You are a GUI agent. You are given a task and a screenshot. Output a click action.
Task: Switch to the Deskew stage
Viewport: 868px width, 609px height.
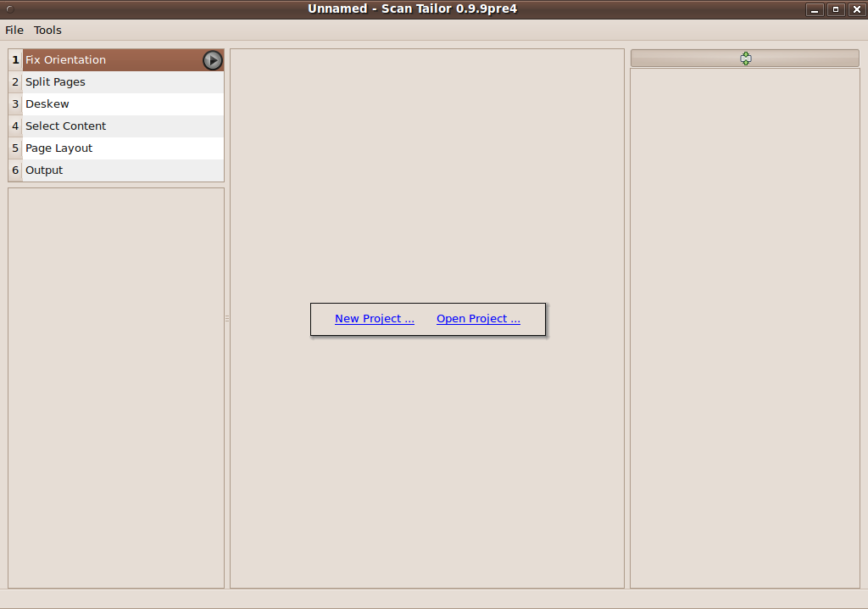coord(116,104)
